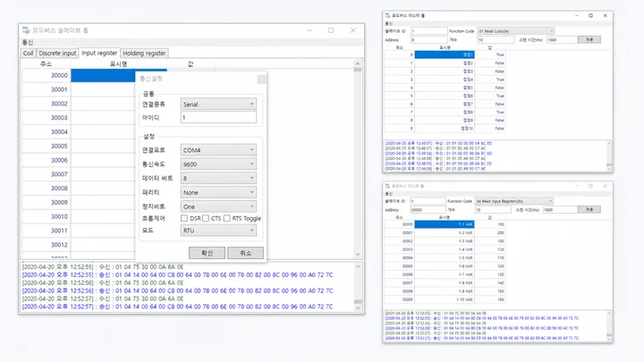Enable the RTS Toggle checkbox
This screenshot has height=362, width=644.
pos(226,218)
